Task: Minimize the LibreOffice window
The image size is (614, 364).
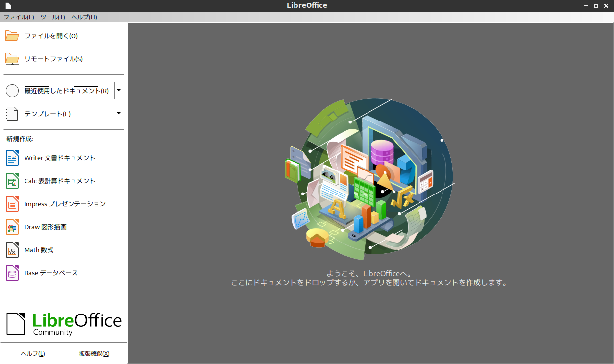Action: 586,5
